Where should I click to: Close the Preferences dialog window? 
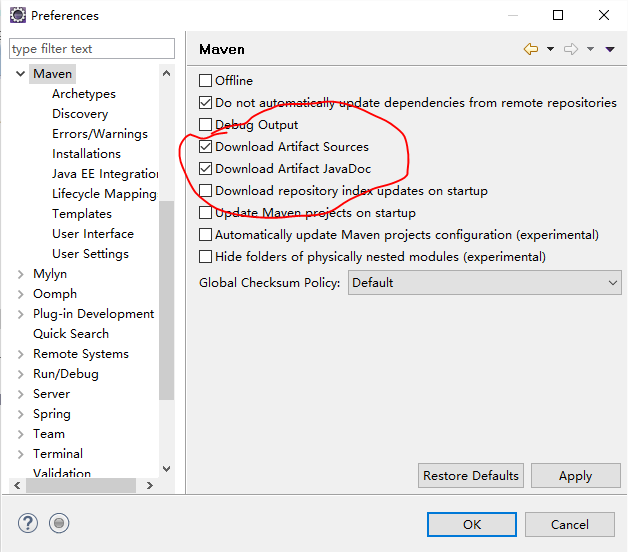click(604, 15)
